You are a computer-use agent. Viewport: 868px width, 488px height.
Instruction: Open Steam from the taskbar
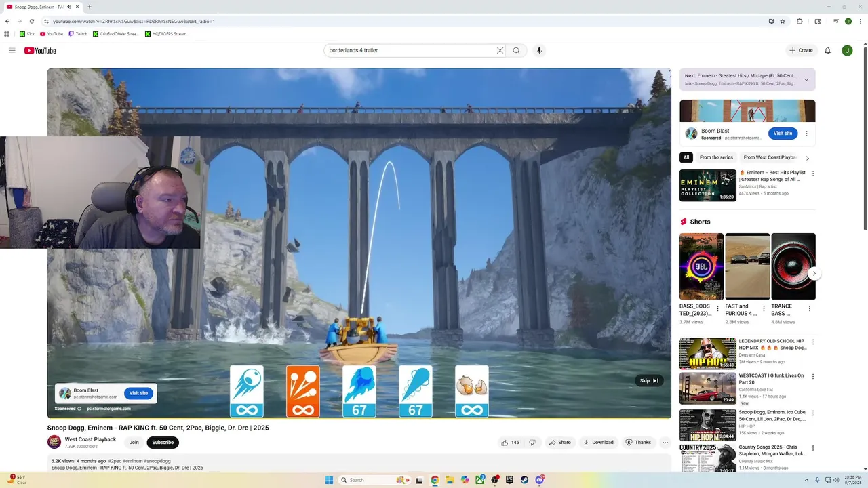click(524, 480)
